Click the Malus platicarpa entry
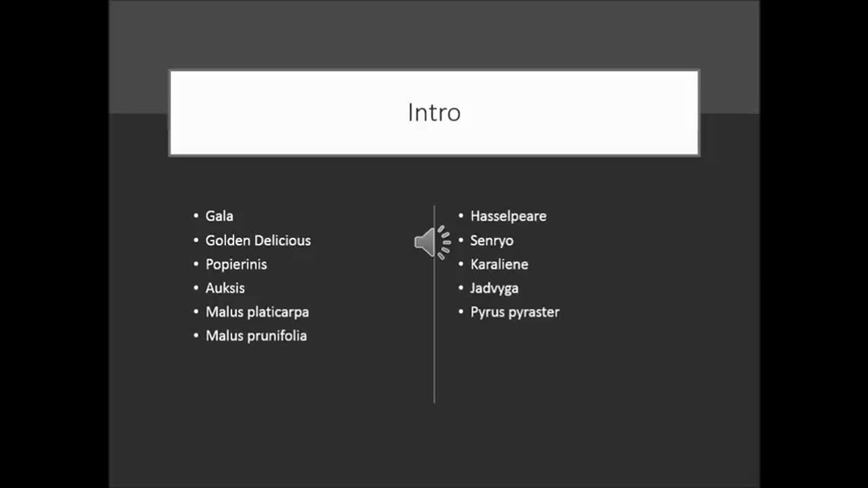Viewport: 868px width, 488px height. click(257, 312)
